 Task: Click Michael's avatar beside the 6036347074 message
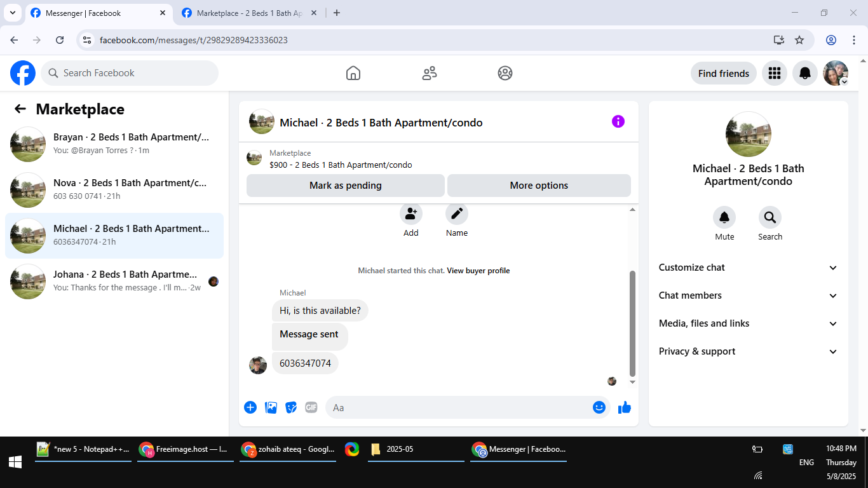(x=258, y=365)
